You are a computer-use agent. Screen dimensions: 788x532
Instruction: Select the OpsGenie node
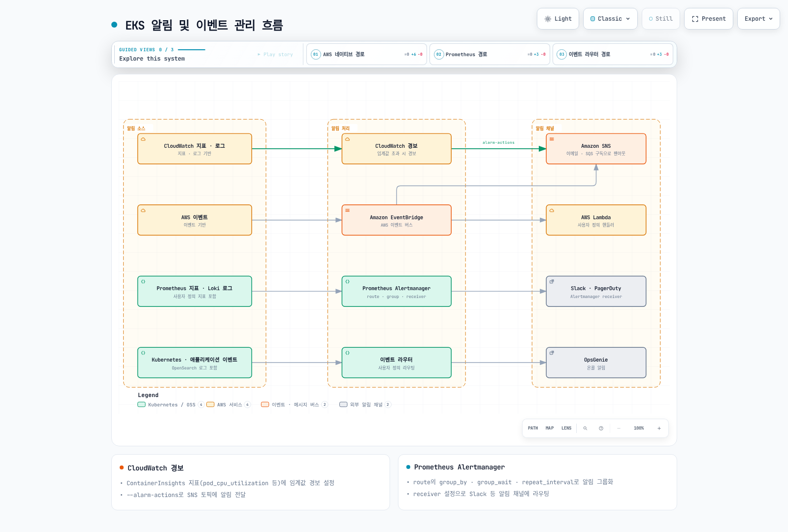596,363
